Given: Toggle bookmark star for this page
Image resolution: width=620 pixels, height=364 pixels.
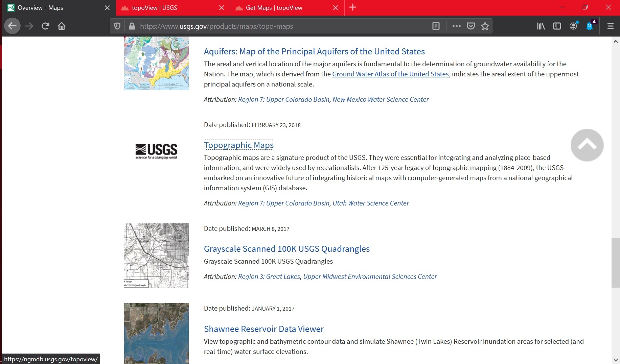Looking at the screenshot, I should pos(485,26).
